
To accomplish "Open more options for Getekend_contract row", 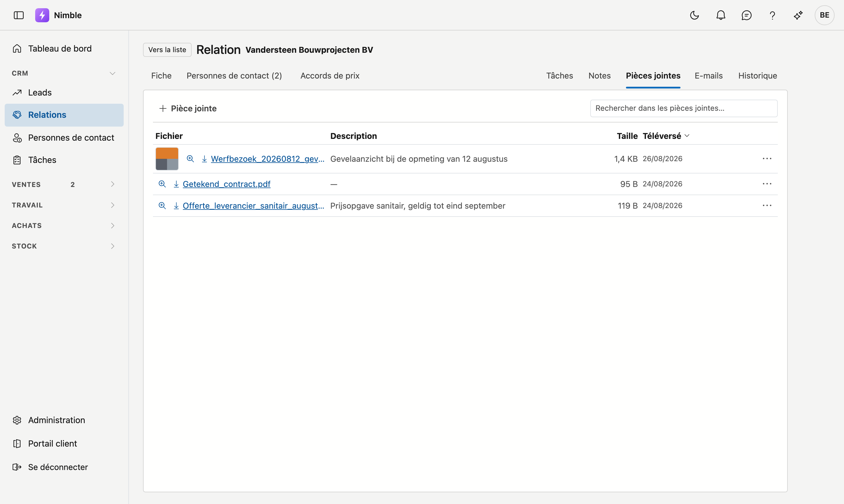I will coord(767,184).
